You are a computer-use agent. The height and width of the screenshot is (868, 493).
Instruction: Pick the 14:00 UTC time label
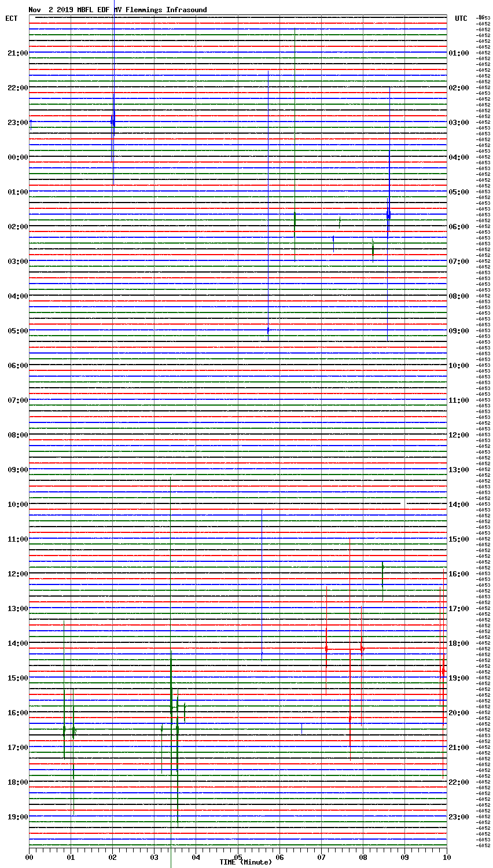[x=459, y=505]
